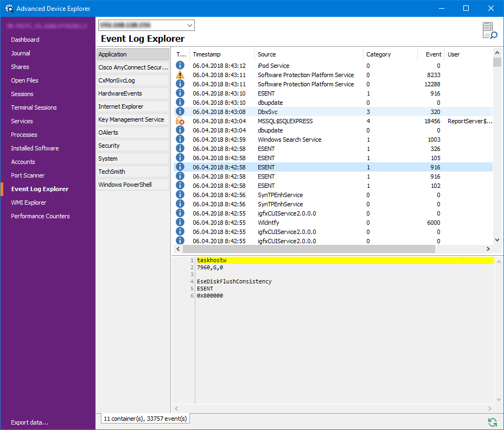Click the info icon of the DbxSvc row
The image size is (504, 430).
[180, 112]
